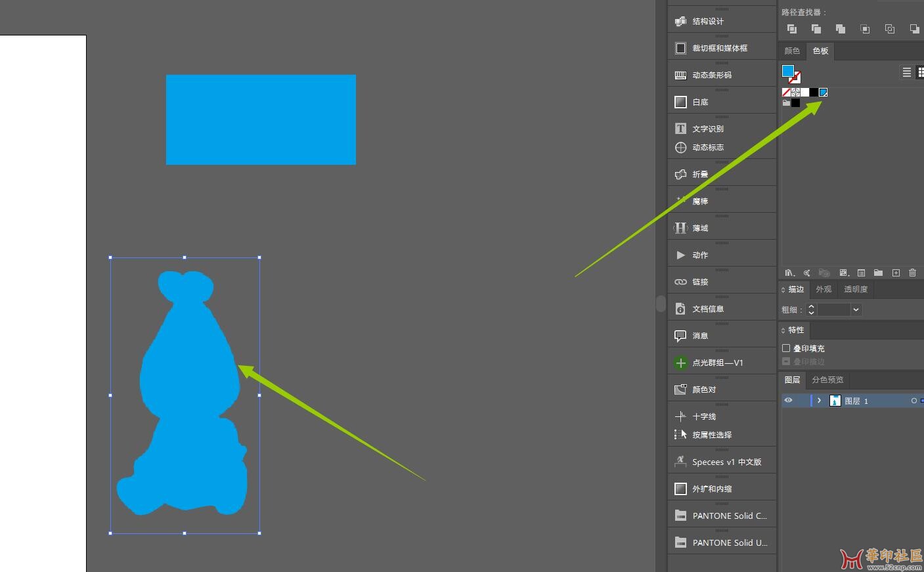Click the first pathfinder divide icon
924x572 pixels.
pos(792,29)
